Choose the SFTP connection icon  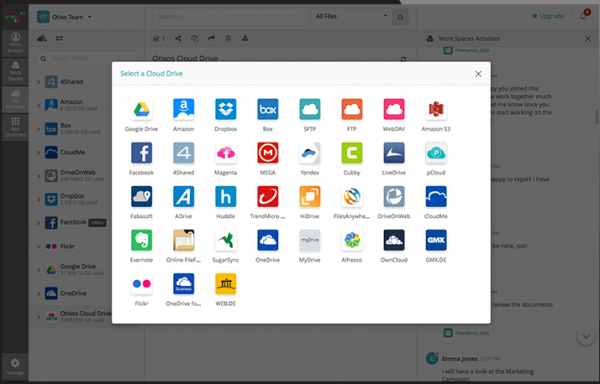tap(310, 109)
